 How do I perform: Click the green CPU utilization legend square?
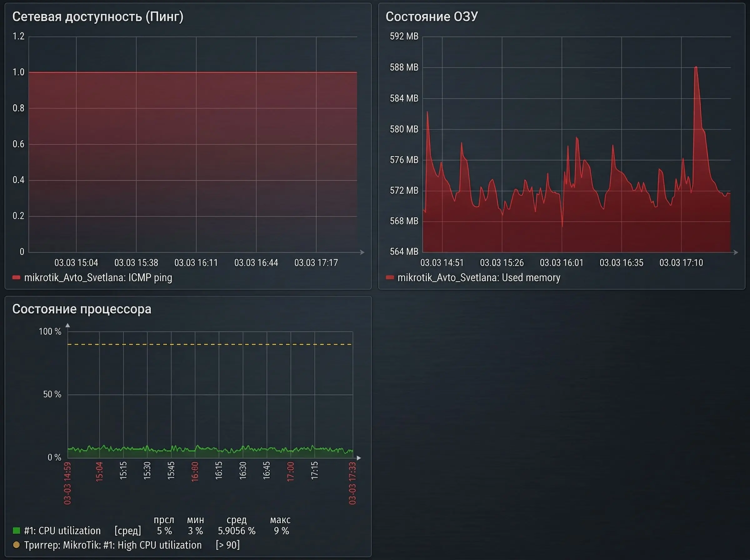16,531
